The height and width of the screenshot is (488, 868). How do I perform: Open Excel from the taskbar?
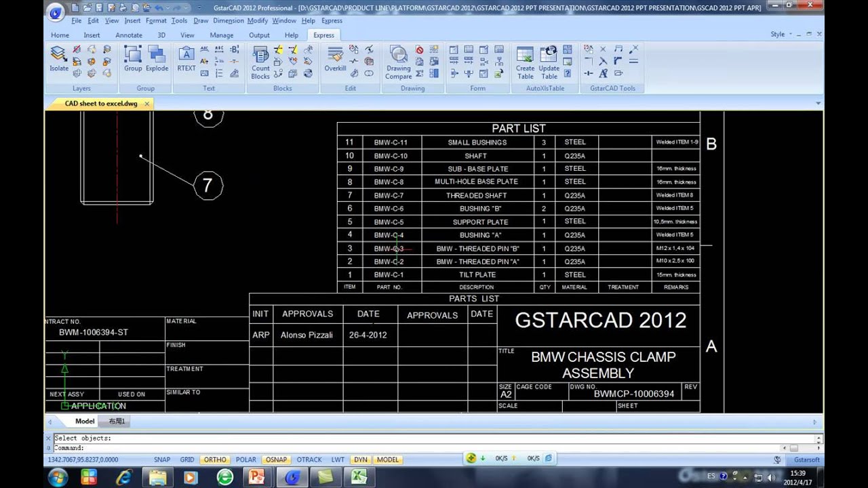(x=358, y=477)
